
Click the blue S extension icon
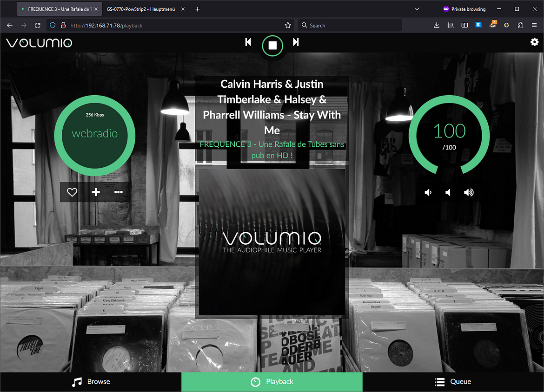tap(478, 25)
